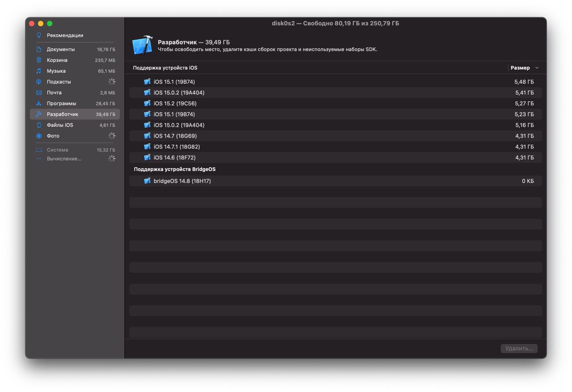
Task: Click the large Xcode icon in the header
Action: pyautogui.click(x=143, y=46)
